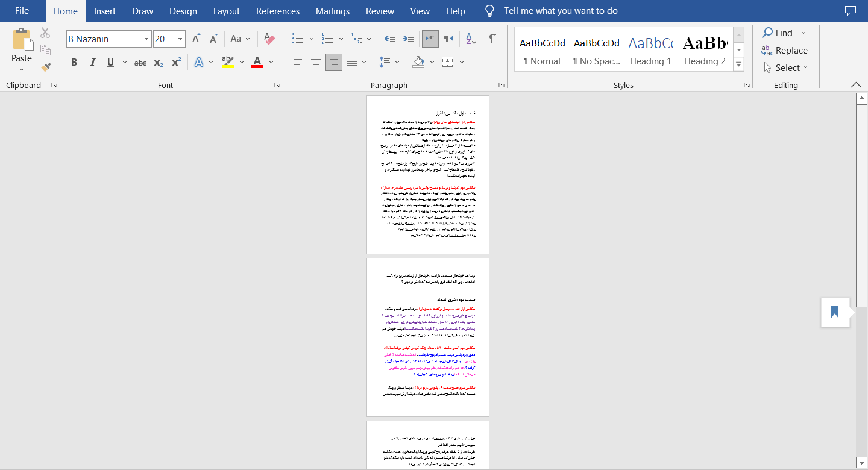This screenshot has width=868, height=470.
Task: Apply the Normal style
Action: pos(542,51)
